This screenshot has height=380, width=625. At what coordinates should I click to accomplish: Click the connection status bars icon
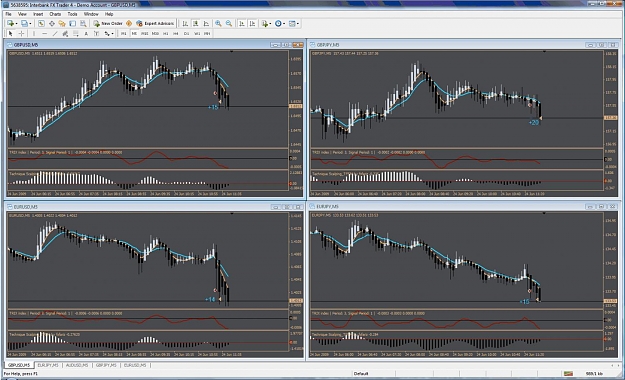click(x=568, y=374)
